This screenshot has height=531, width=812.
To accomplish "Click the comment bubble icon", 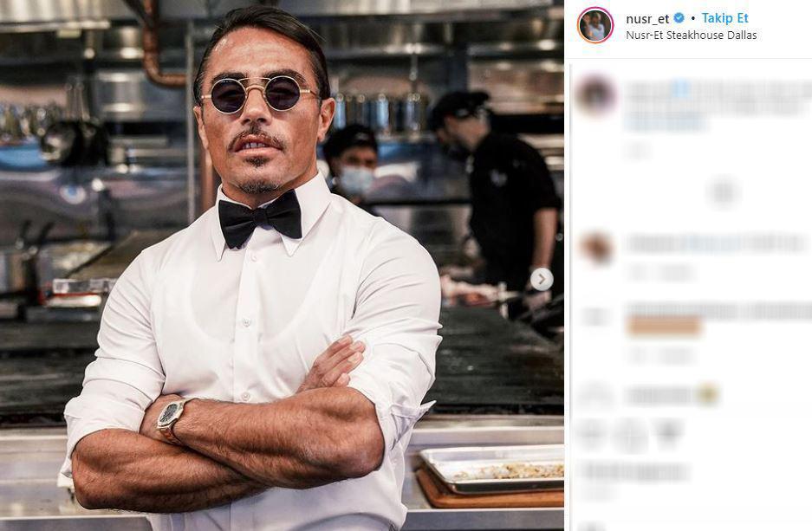I will 630,433.
